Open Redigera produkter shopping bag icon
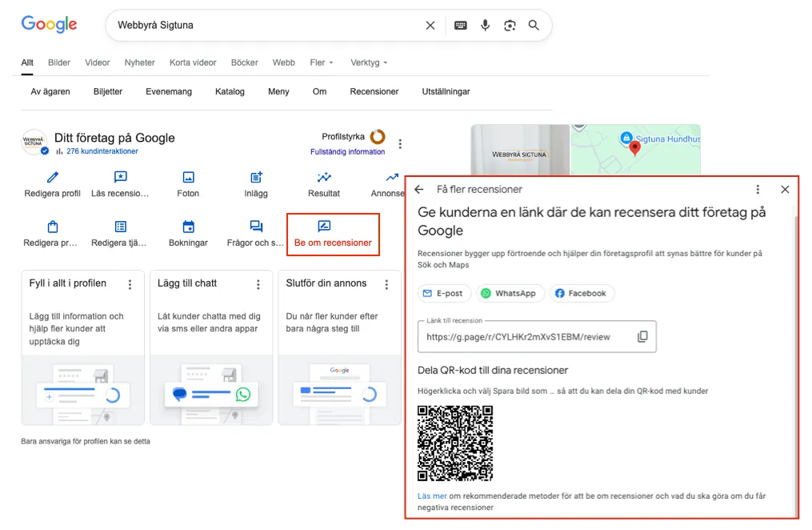This screenshot has width=812, height=530. point(52,227)
